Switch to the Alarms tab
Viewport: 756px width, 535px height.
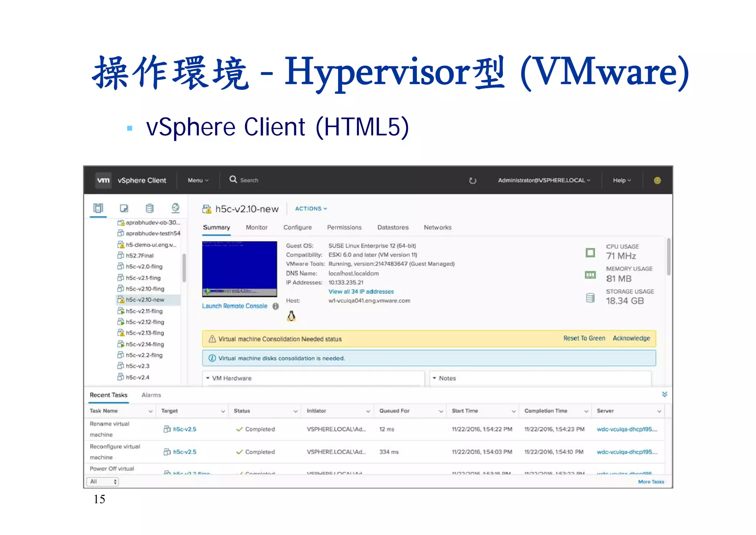151,395
